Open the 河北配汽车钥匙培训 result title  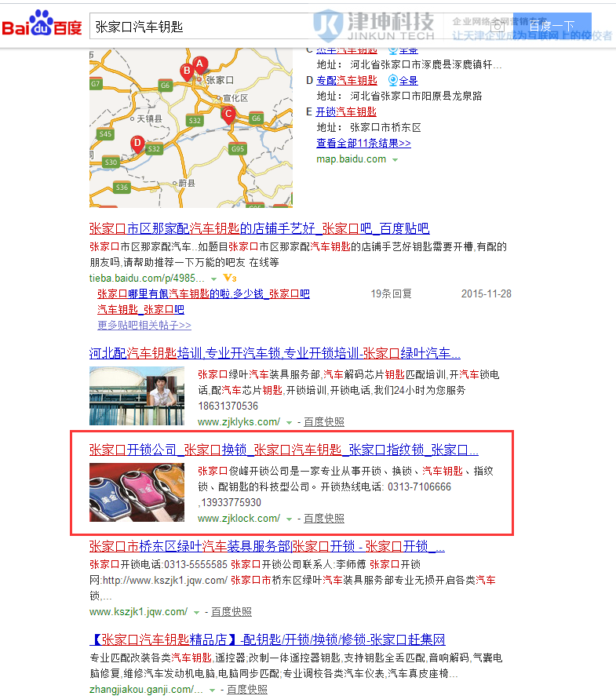point(275,353)
